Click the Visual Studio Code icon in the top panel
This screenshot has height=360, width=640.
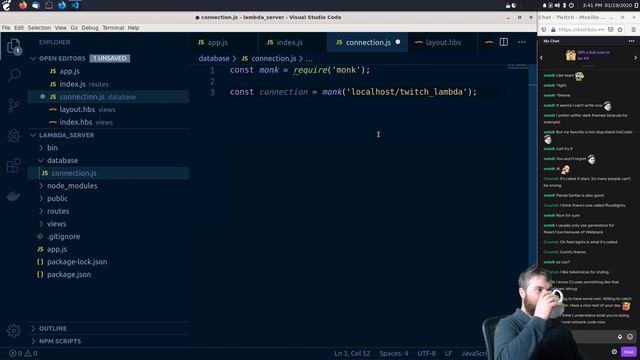75,5
